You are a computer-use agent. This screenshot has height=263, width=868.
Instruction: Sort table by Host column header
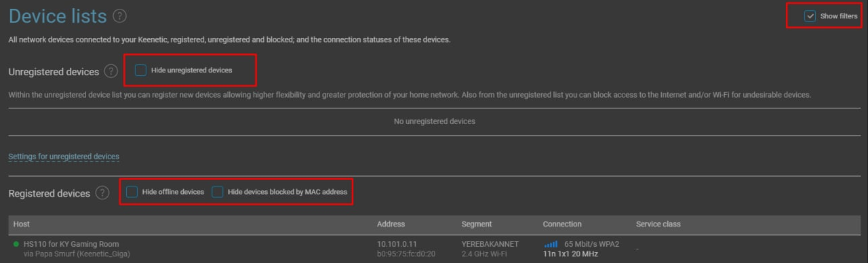(x=22, y=224)
